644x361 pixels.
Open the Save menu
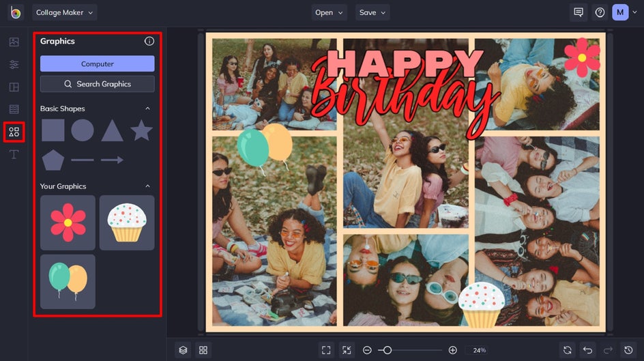pyautogui.click(x=372, y=13)
